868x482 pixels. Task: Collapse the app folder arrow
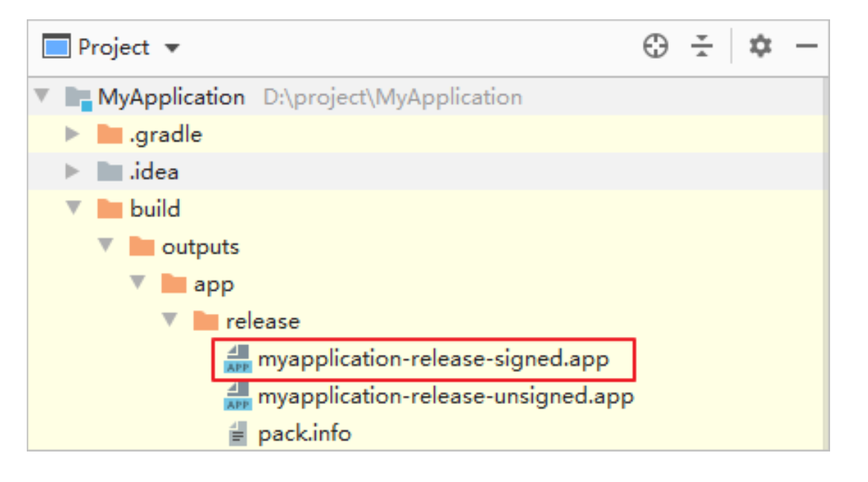(x=137, y=283)
